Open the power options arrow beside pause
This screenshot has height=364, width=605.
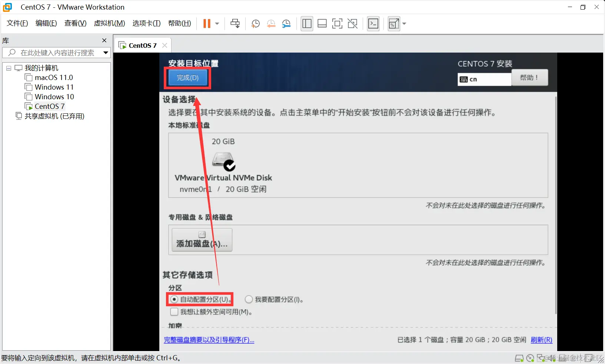click(x=217, y=24)
